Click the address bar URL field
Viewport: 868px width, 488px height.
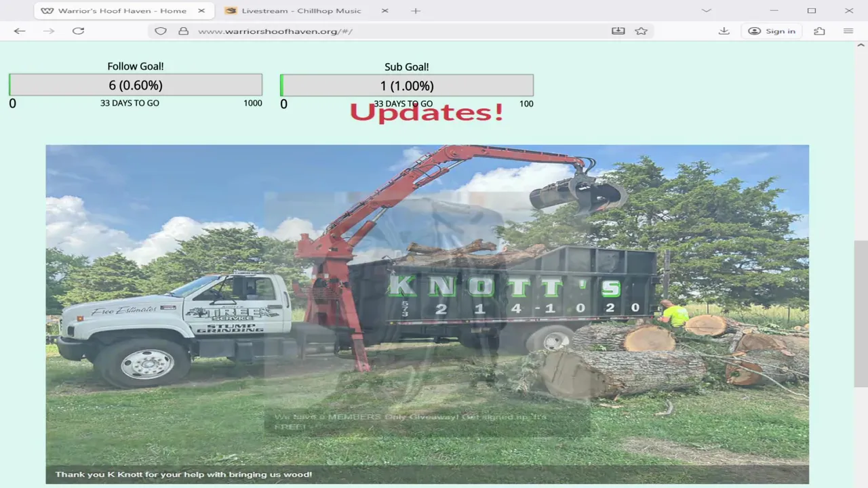[400, 31]
